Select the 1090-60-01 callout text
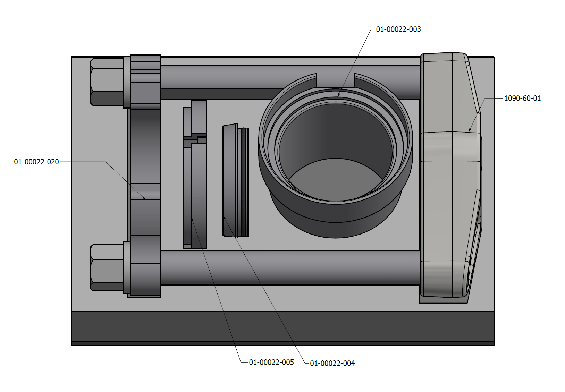 tap(522, 99)
